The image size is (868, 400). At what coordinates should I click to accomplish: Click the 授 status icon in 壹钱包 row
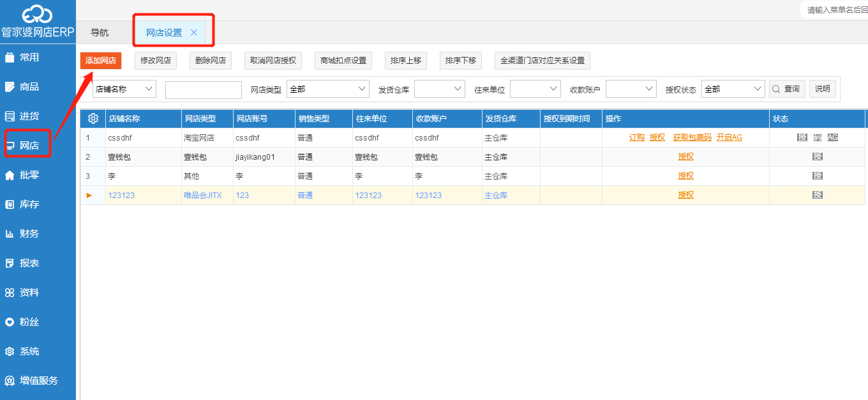tap(818, 157)
